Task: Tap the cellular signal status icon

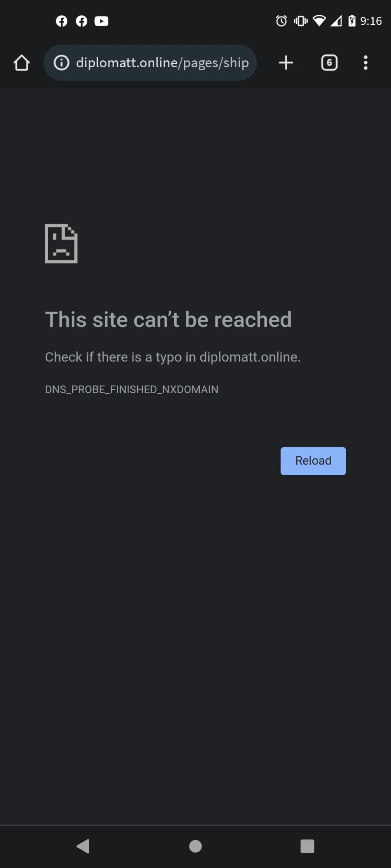Action: (x=336, y=21)
